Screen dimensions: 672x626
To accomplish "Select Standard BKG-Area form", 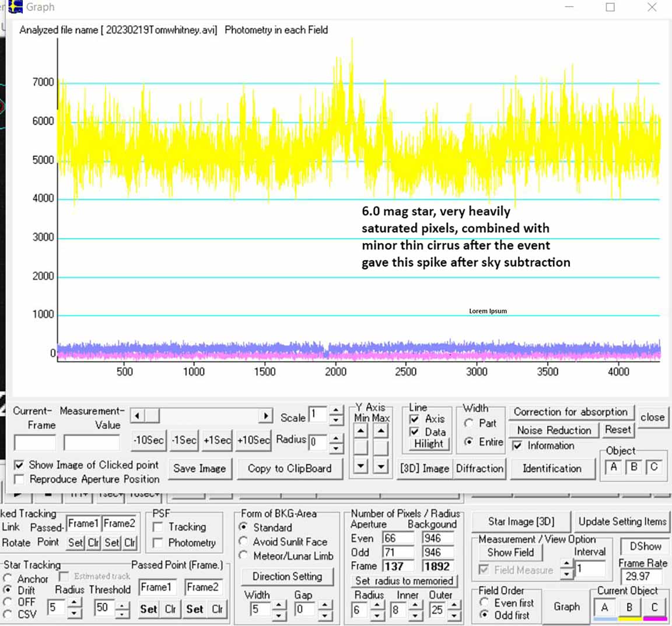I will pos(243,527).
